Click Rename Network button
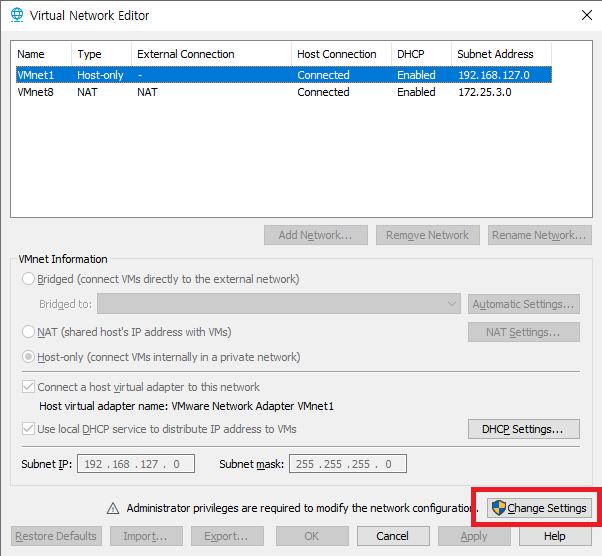Image resolution: width=602 pixels, height=556 pixels. click(540, 235)
